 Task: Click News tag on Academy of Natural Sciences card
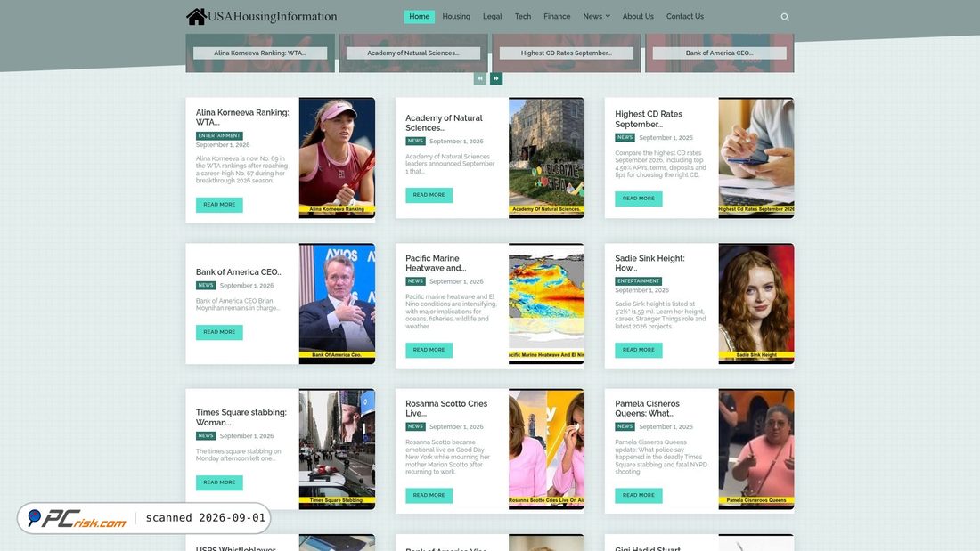click(x=416, y=142)
